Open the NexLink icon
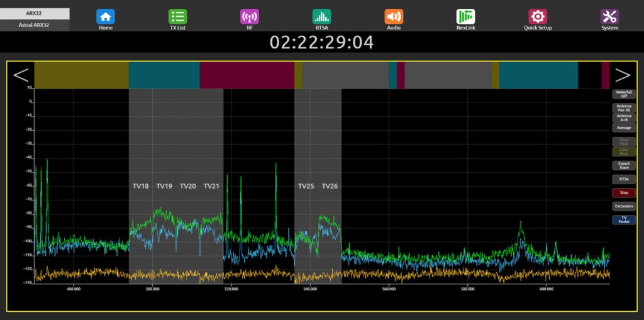The width and height of the screenshot is (644, 320). pos(465,17)
